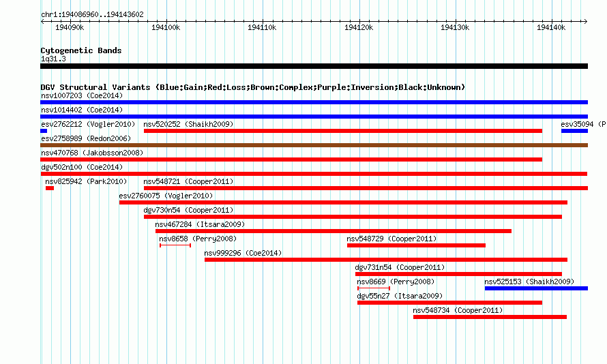Click the nsv548721 (Cooper2011) red bar
The image size is (607, 364).
(366, 188)
